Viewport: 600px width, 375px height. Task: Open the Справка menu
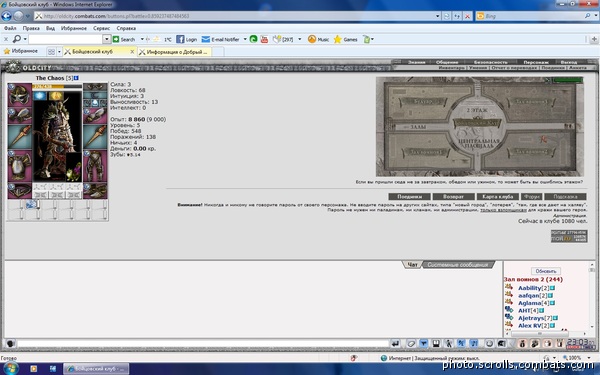tap(126, 28)
